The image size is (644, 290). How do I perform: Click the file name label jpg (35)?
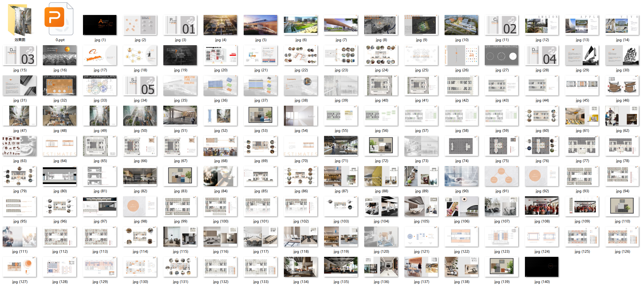180,100
